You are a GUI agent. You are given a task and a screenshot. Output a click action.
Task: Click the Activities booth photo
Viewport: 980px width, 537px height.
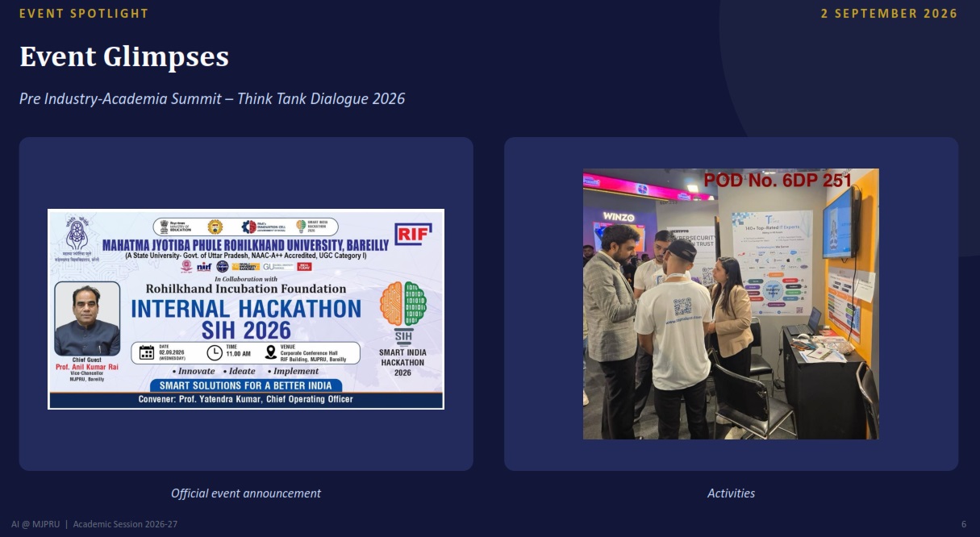click(731, 304)
